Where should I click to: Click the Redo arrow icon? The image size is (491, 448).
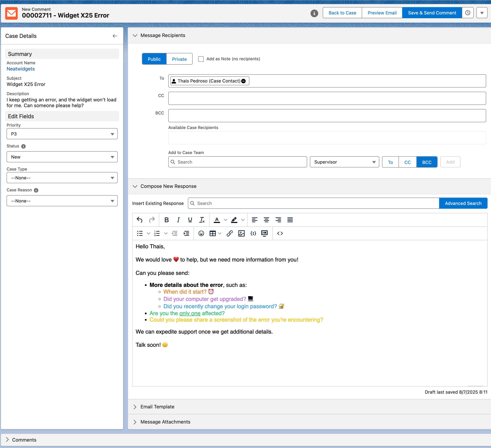pyautogui.click(x=152, y=220)
